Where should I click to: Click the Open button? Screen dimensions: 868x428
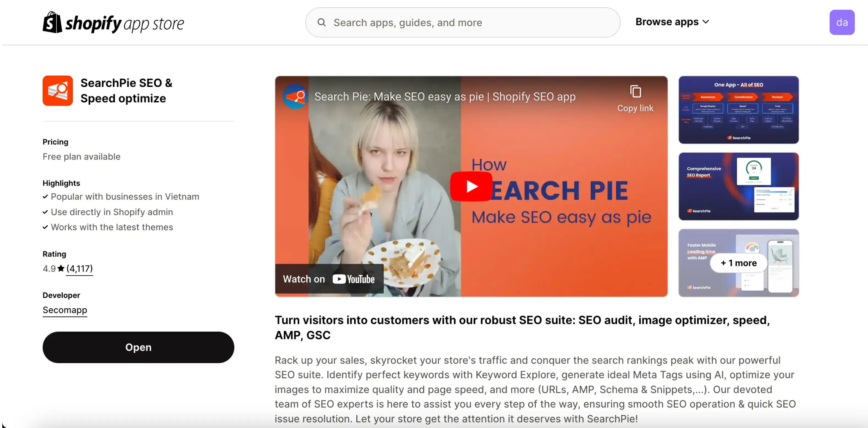point(138,347)
